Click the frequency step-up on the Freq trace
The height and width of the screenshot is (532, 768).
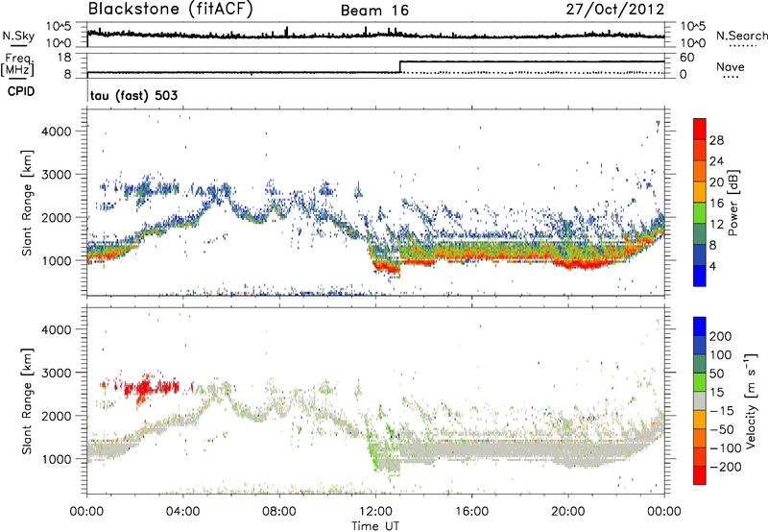click(x=400, y=67)
